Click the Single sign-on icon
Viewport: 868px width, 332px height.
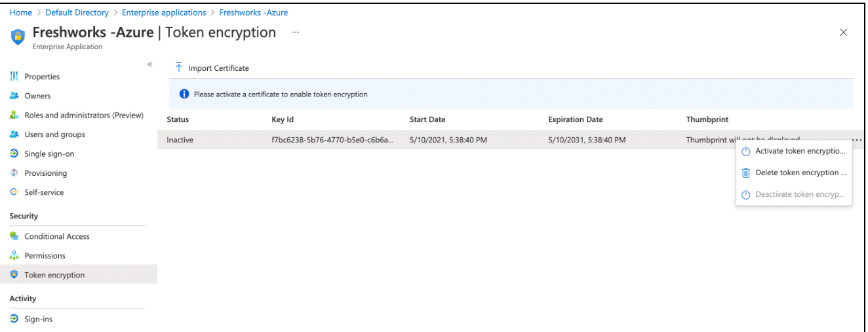coord(14,154)
